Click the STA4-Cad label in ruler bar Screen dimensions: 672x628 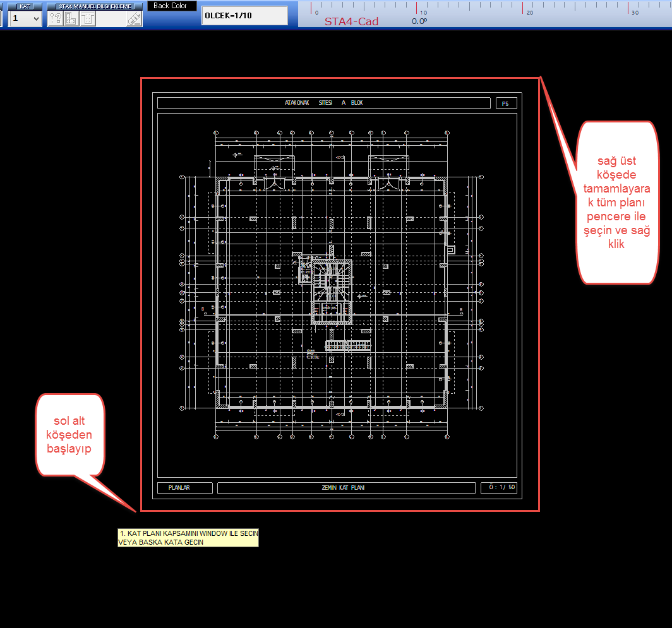(352, 21)
